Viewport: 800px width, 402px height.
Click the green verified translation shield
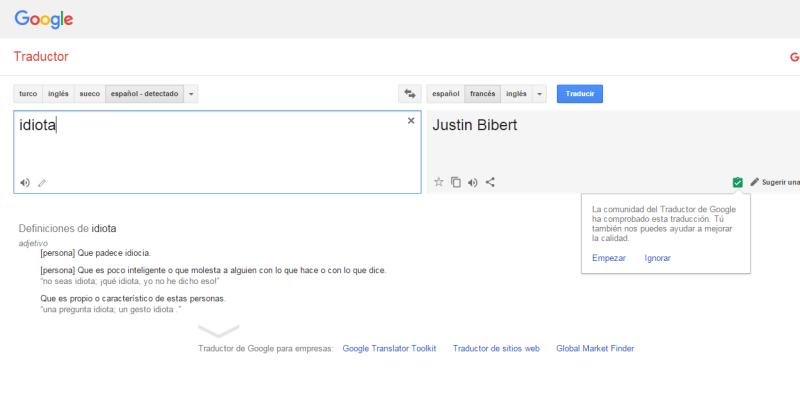point(737,182)
